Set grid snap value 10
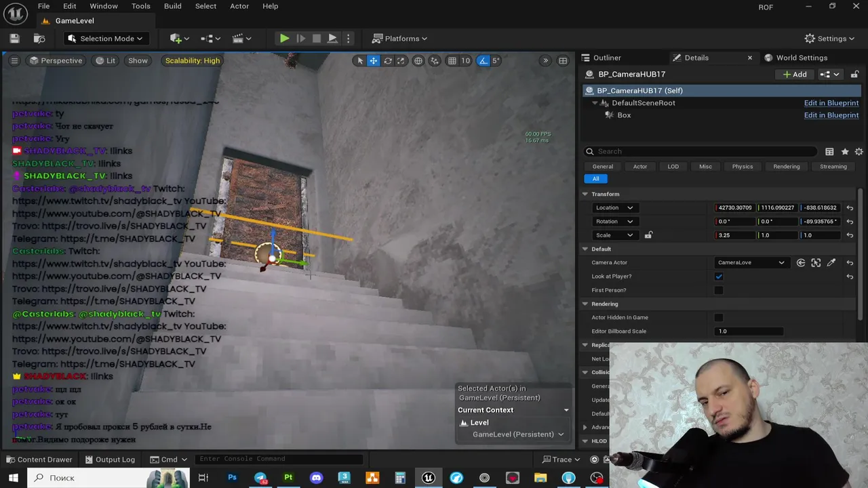Viewport: 868px width, 488px height. tap(466, 60)
